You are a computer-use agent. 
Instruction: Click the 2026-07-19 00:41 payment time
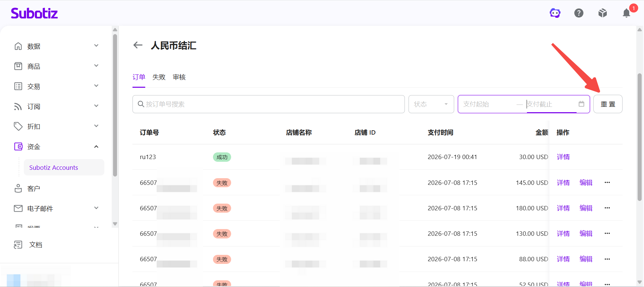452,157
